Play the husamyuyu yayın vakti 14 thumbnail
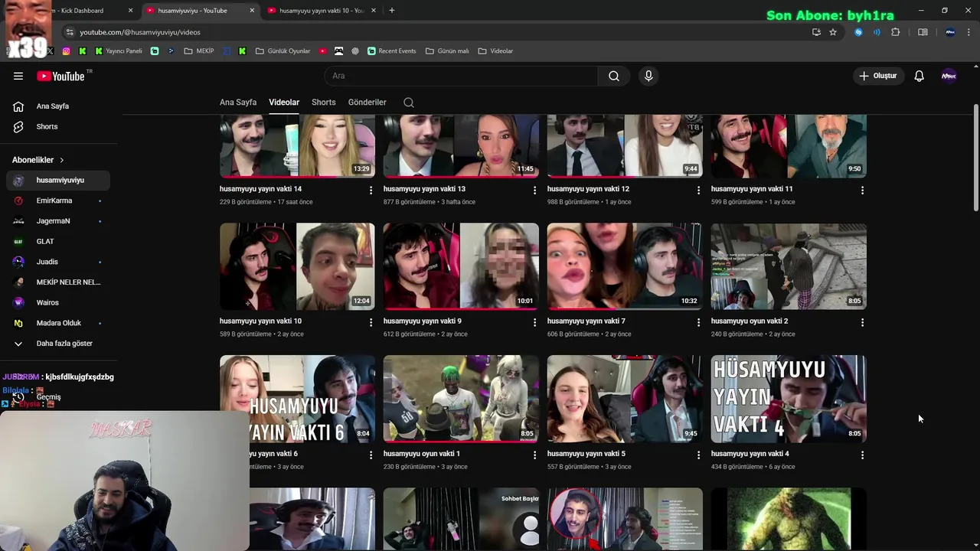 [x=297, y=146]
